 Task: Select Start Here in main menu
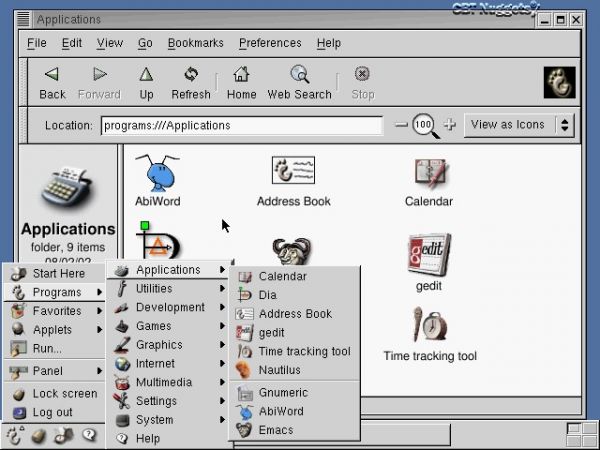[x=54, y=274]
